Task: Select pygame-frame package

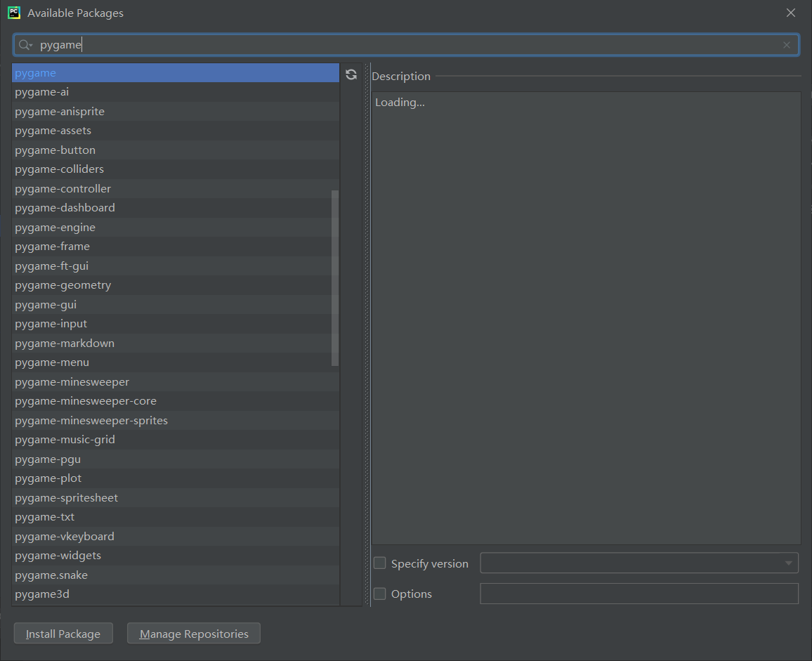Action: coord(176,247)
